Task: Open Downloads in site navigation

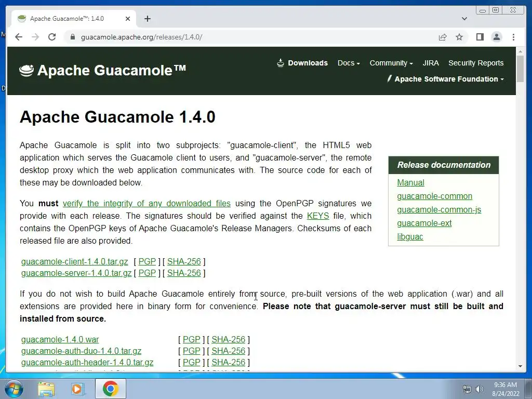Action: coord(303,63)
